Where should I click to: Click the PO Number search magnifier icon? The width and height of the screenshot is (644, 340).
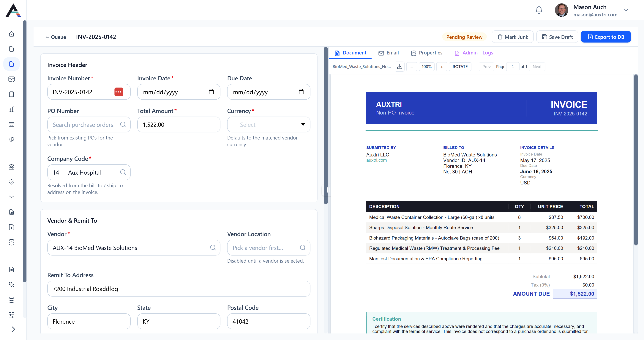point(123,124)
